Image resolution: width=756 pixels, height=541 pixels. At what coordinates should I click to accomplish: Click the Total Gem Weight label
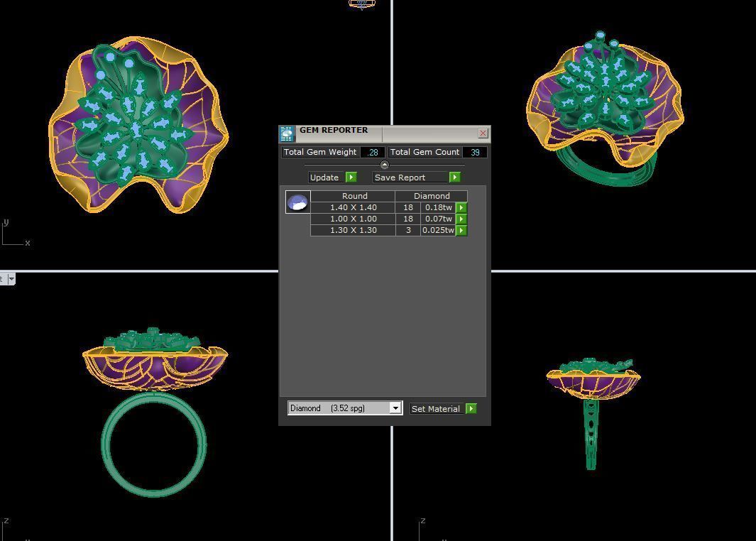click(x=320, y=152)
